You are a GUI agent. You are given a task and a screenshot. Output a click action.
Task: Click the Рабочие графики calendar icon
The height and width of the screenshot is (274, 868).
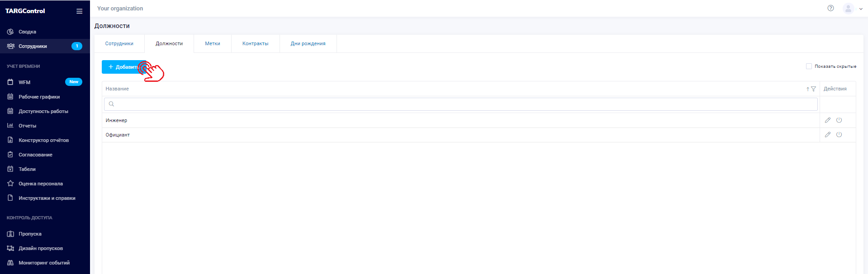[10, 96]
